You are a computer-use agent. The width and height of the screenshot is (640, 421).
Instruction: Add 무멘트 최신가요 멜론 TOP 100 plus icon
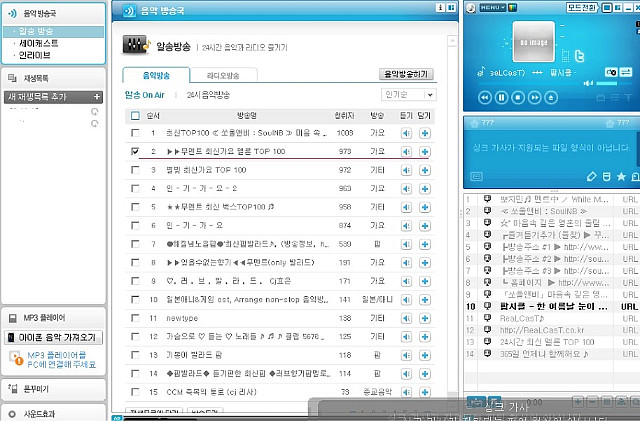pyautogui.click(x=424, y=151)
